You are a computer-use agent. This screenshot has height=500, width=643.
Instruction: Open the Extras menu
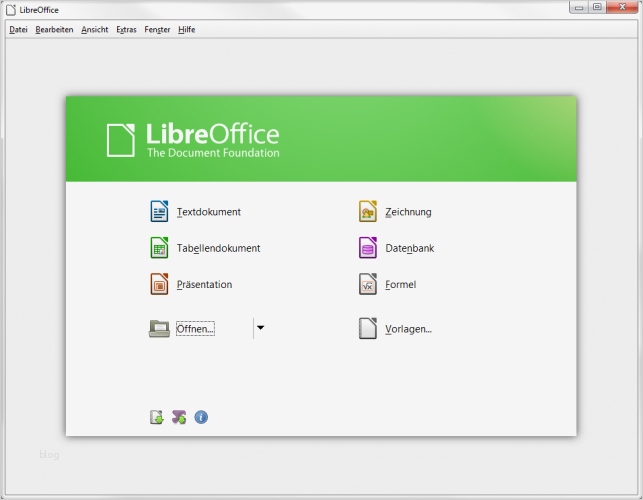pos(126,30)
